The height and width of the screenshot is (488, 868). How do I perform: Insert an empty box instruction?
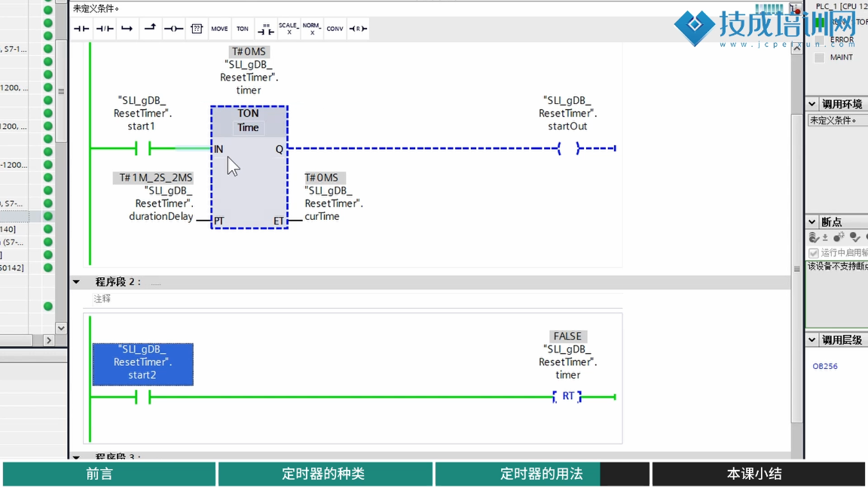197,29
